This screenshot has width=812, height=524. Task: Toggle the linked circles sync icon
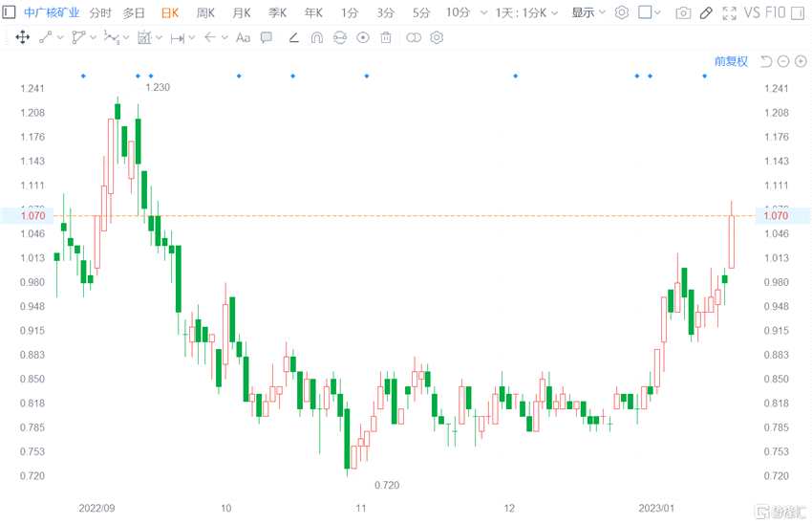point(414,37)
